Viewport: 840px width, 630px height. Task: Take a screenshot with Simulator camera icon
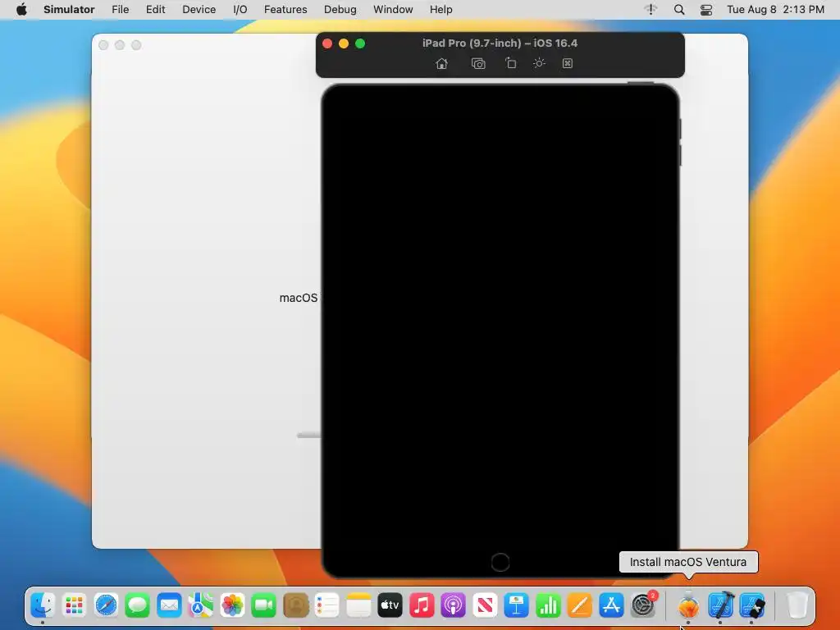(478, 64)
